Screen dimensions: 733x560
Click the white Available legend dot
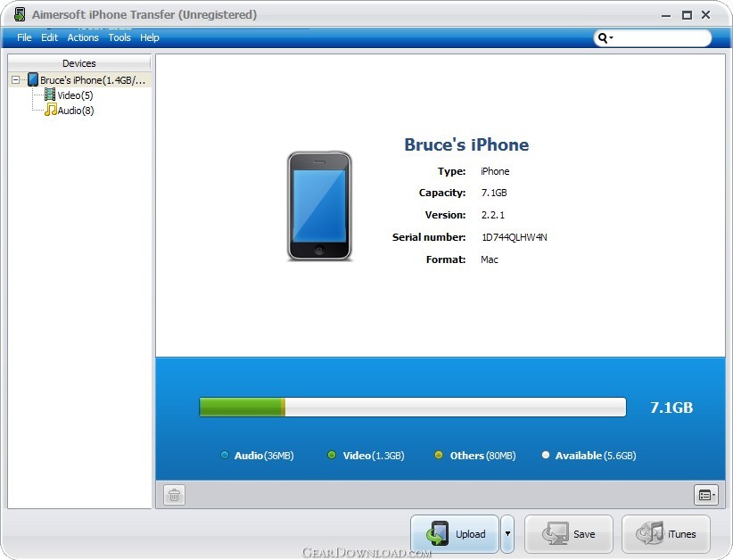pos(545,455)
